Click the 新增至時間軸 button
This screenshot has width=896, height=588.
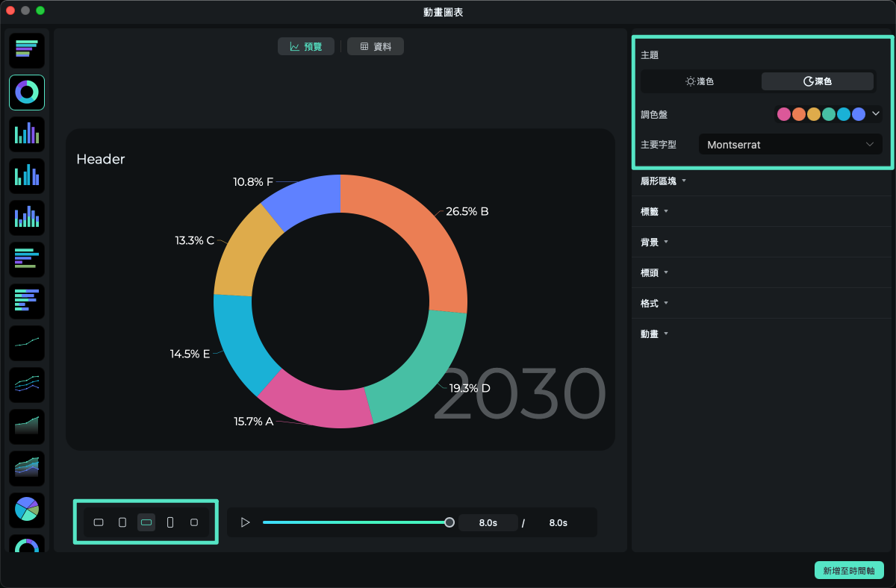849,570
